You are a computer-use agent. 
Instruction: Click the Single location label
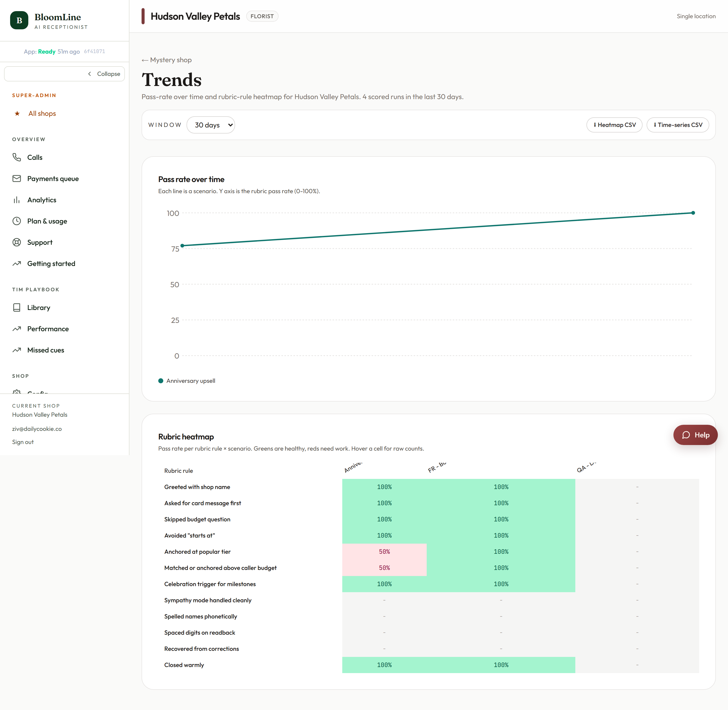(x=696, y=16)
